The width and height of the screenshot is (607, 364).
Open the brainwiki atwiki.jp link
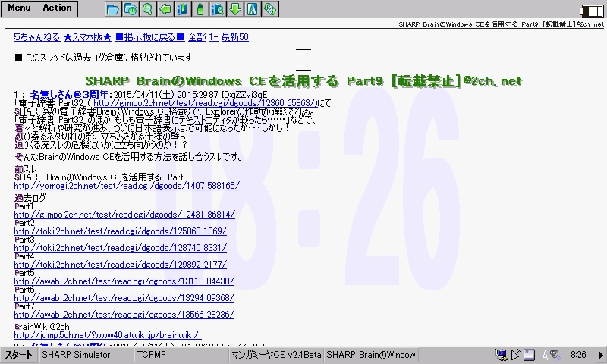pos(107,335)
